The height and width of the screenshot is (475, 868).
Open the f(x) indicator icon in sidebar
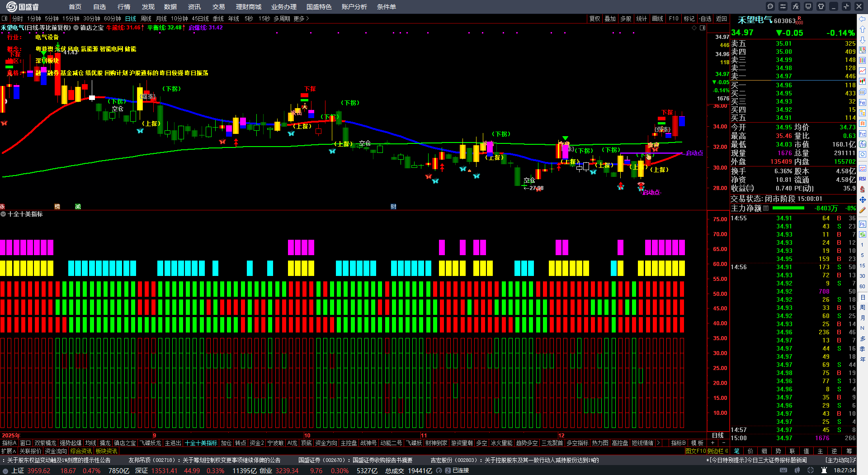coord(863,144)
